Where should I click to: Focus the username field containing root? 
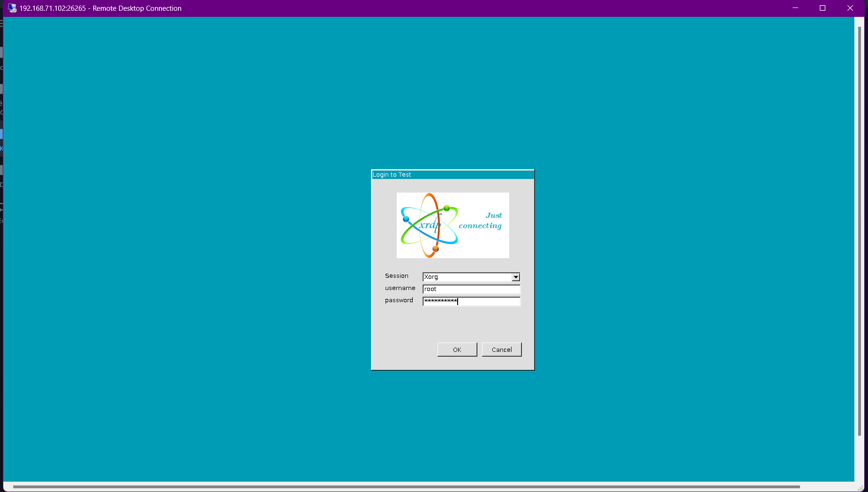click(471, 289)
